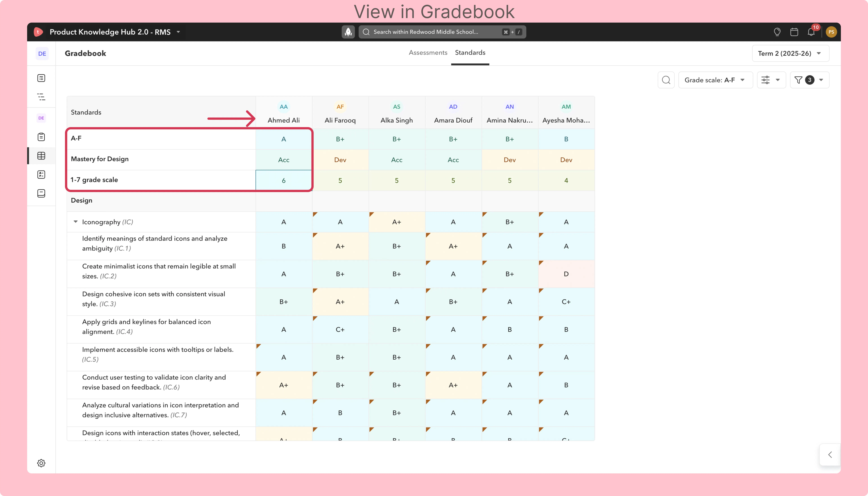
Task: Click the small DE badge in the sidebar
Action: pyautogui.click(x=41, y=118)
